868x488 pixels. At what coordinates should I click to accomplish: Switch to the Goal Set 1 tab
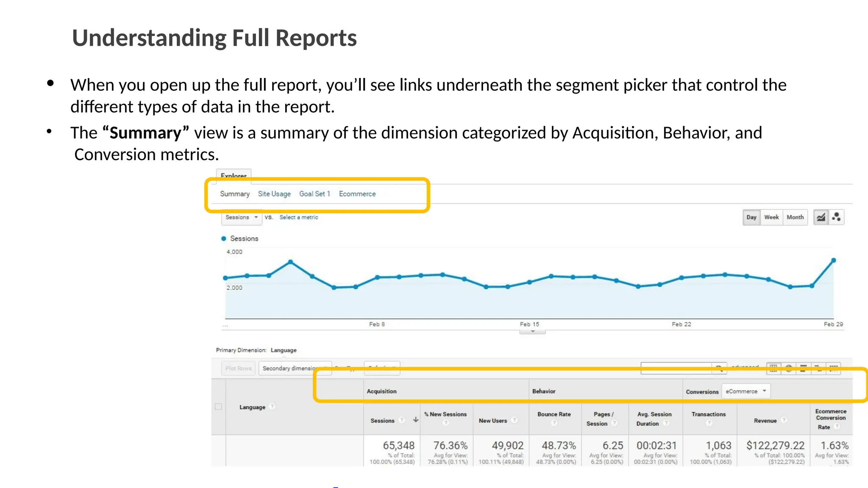point(314,194)
